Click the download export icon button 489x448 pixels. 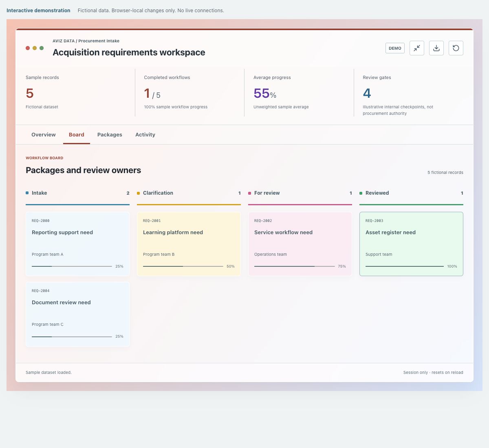tap(436, 48)
